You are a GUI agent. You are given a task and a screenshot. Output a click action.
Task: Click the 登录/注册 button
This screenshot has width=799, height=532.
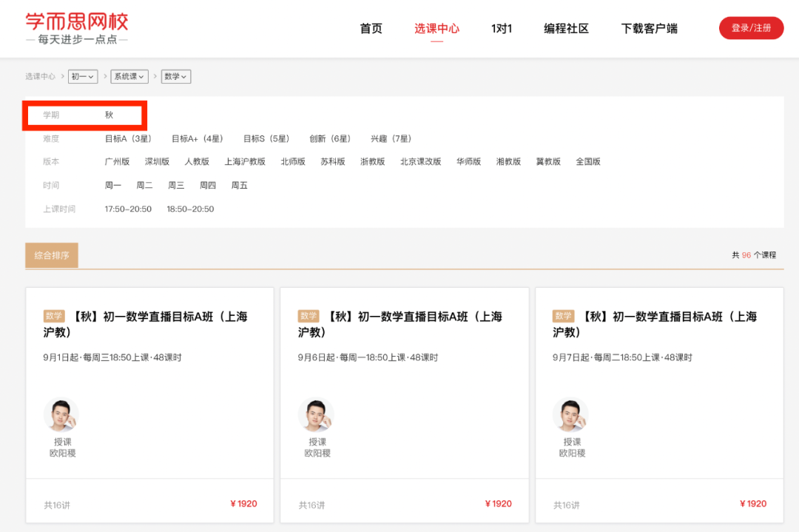[751, 27]
